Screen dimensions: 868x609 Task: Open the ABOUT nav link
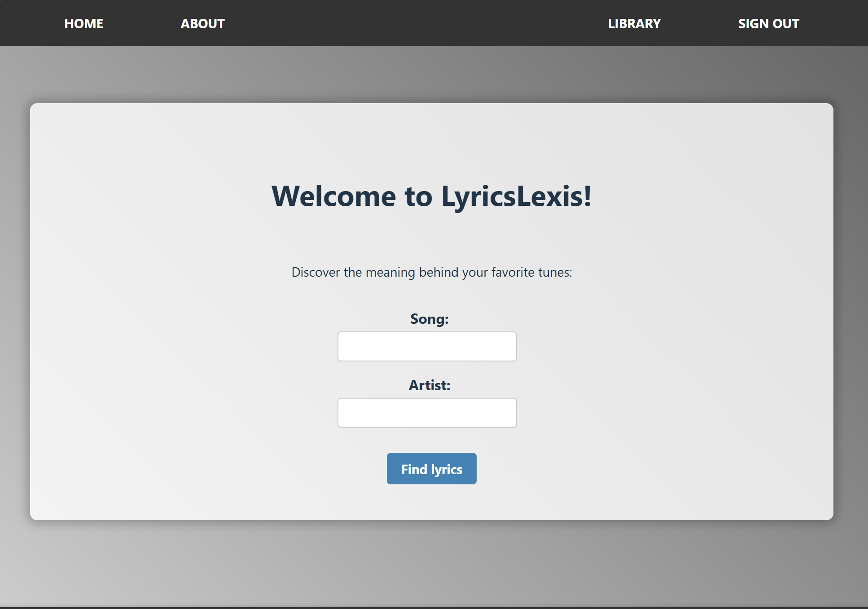(x=202, y=23)
